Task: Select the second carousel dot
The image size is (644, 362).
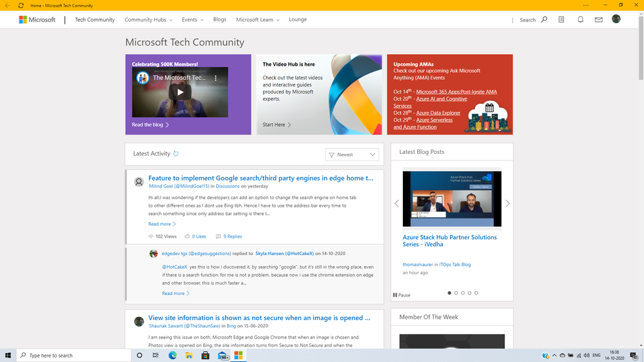Action: coord(456,293)
